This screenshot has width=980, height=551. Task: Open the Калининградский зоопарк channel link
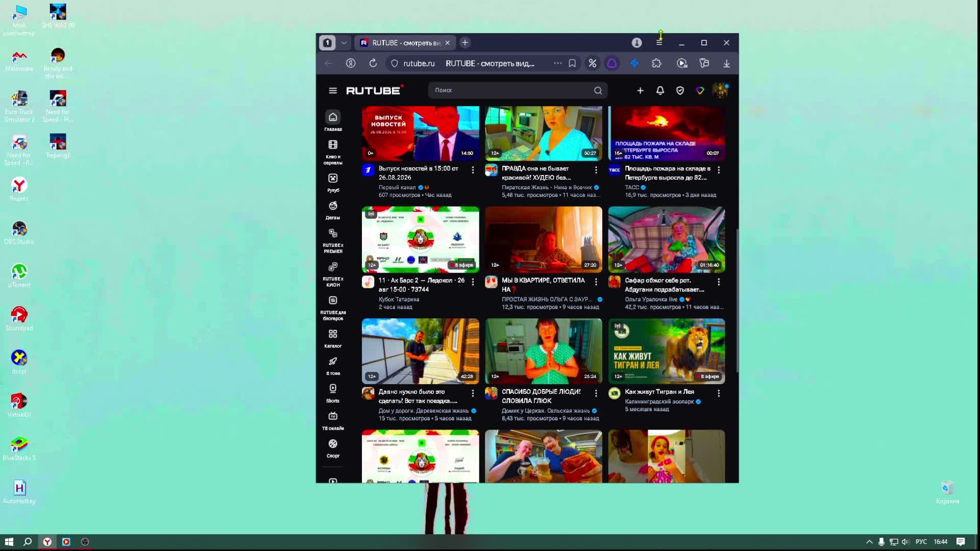659,402
